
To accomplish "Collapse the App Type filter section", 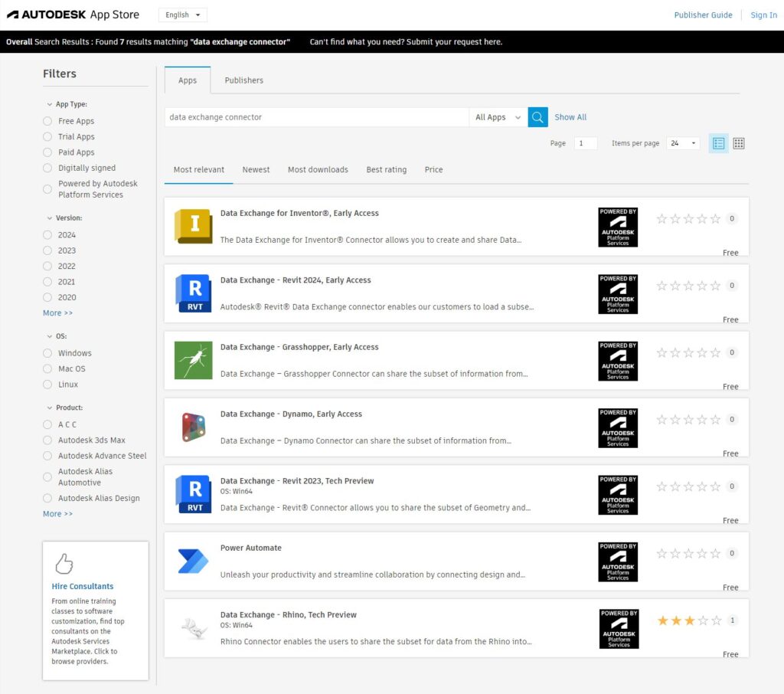I will 50,105.
